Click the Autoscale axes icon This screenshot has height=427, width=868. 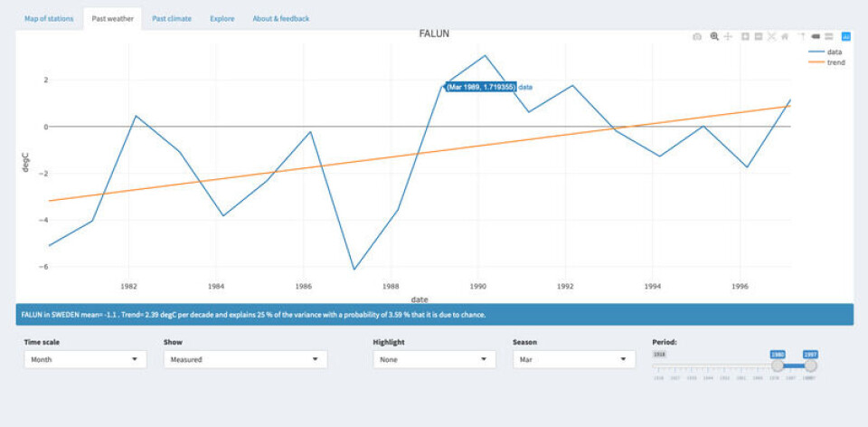(x=771, y=37)
